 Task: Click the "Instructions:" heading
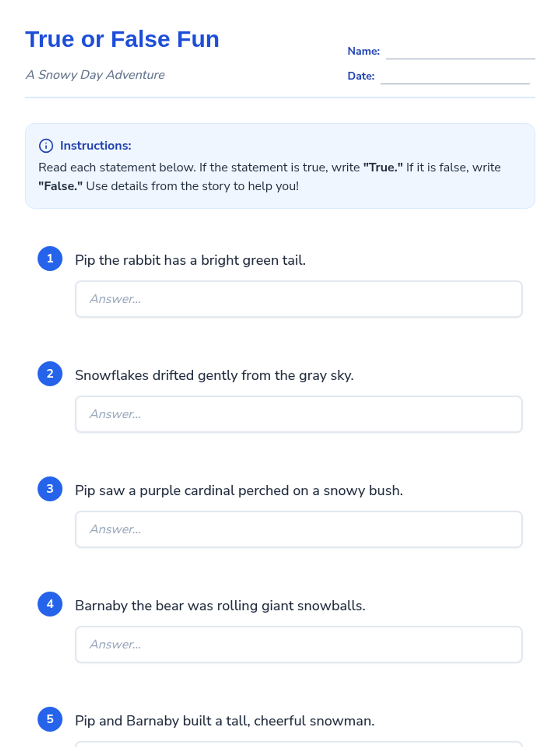coord(96,146)
